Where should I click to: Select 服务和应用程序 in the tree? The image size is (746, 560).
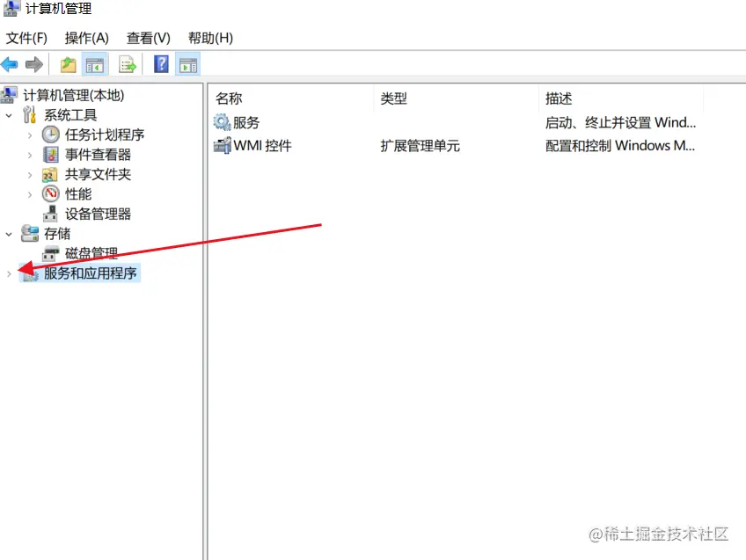pos(91,273)
